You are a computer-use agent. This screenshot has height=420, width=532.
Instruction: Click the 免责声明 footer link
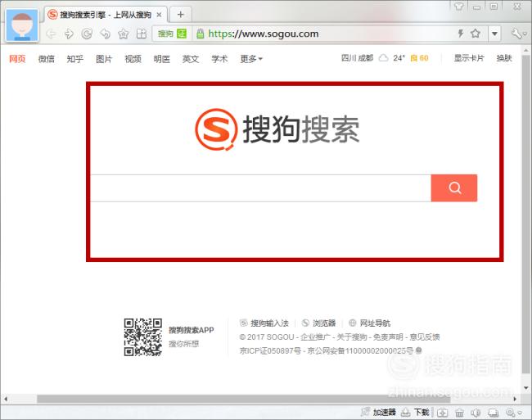(x=388, y=336)
